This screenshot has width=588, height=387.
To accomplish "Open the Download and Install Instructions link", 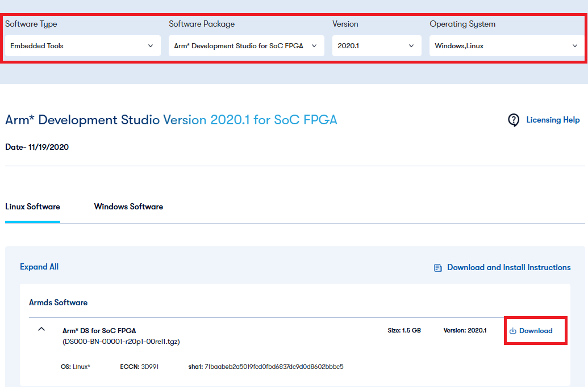I will tap(508, 267).
